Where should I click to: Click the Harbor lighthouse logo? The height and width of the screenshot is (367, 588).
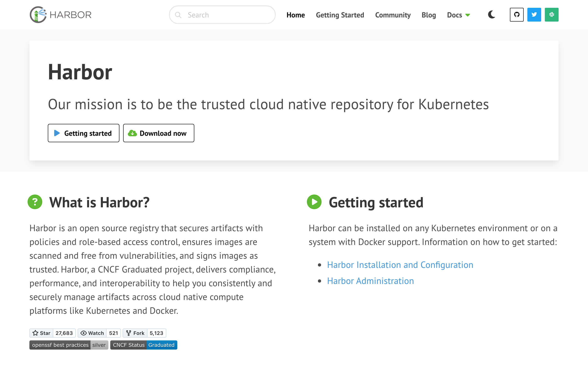coord(38,15)
